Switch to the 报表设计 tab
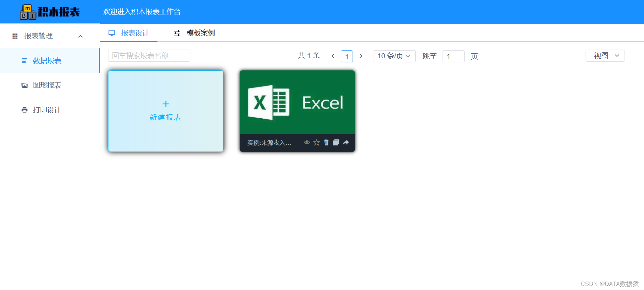 click(129, 33)
